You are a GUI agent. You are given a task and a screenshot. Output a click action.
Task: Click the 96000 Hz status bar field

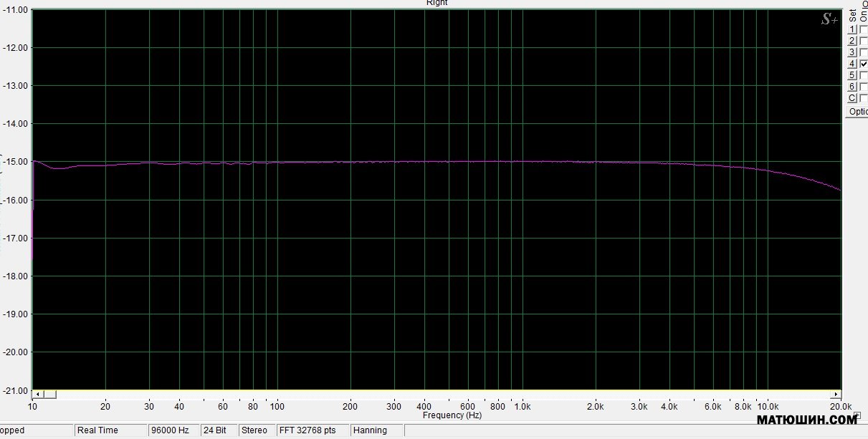point(170,430)
